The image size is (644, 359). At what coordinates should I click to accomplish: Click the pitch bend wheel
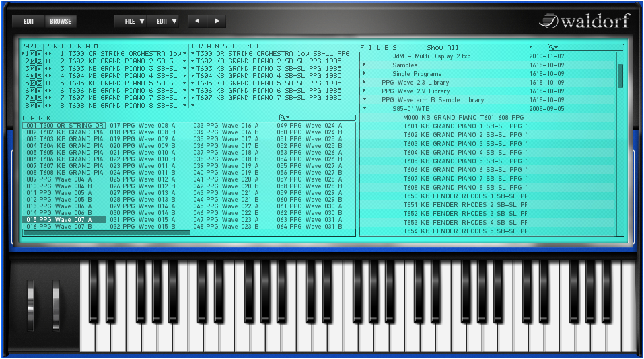pyautogui.click(x=31, y=305)
